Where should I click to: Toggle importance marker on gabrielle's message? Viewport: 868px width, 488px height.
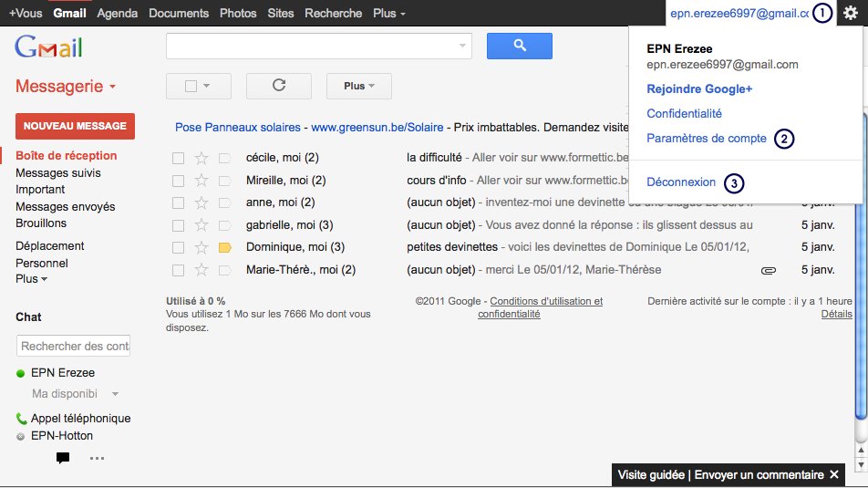(224, 225)
